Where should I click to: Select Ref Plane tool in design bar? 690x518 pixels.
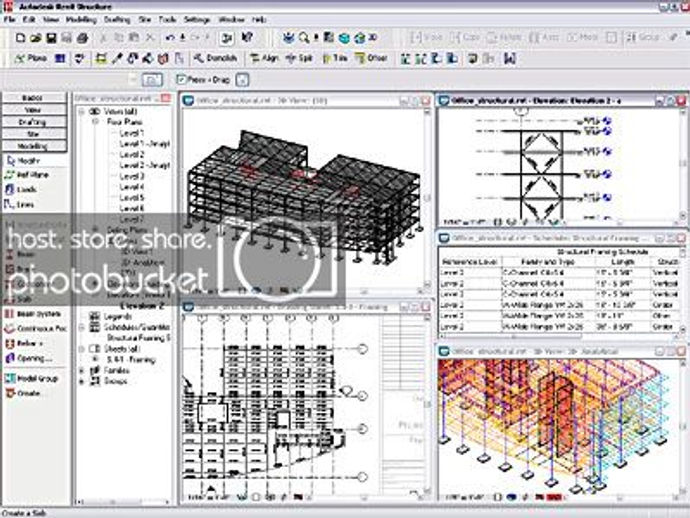click(26, 175)
